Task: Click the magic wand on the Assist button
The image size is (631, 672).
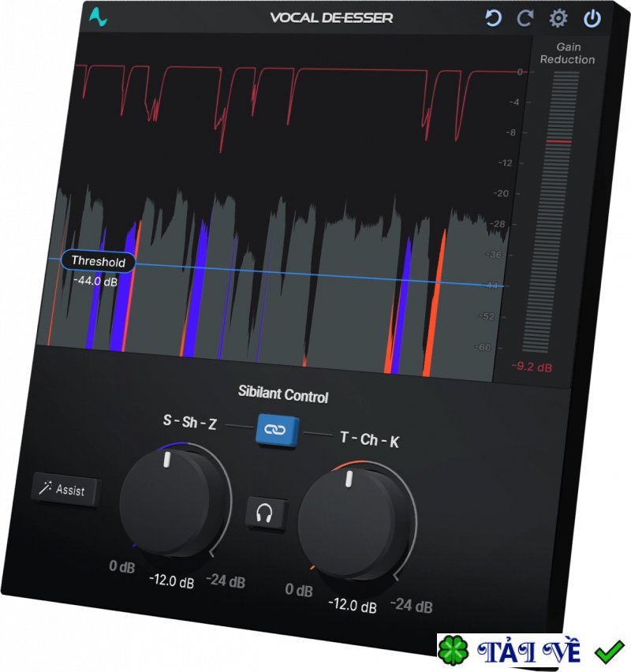Action: coord(45,489)
